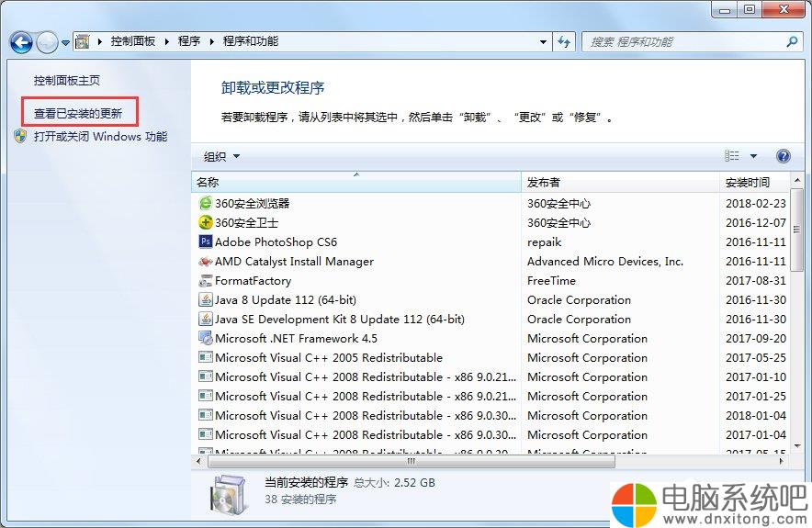Select the 360安全浏览器 program name

(x=253, y=204)
